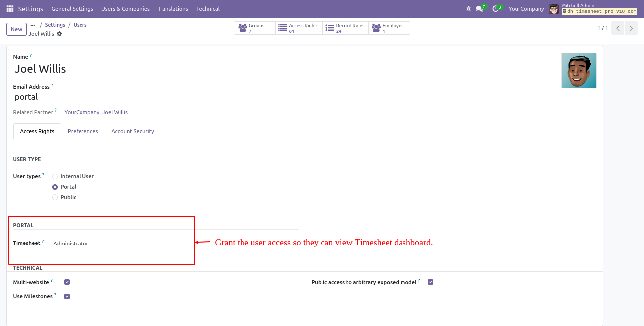Screen dimensions: 644x326
Task: Click the debug bug icon
Action: click(468, 9)
